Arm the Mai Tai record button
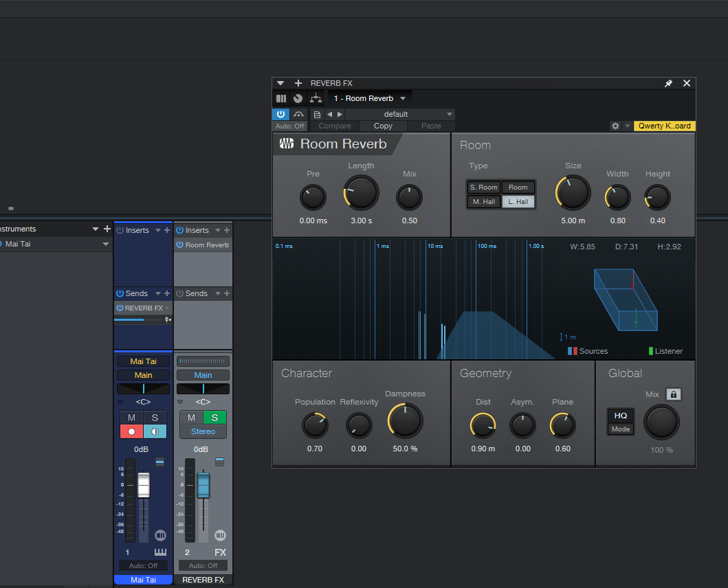728x588 pixels. pyautogui.click(x=131, y=431)
